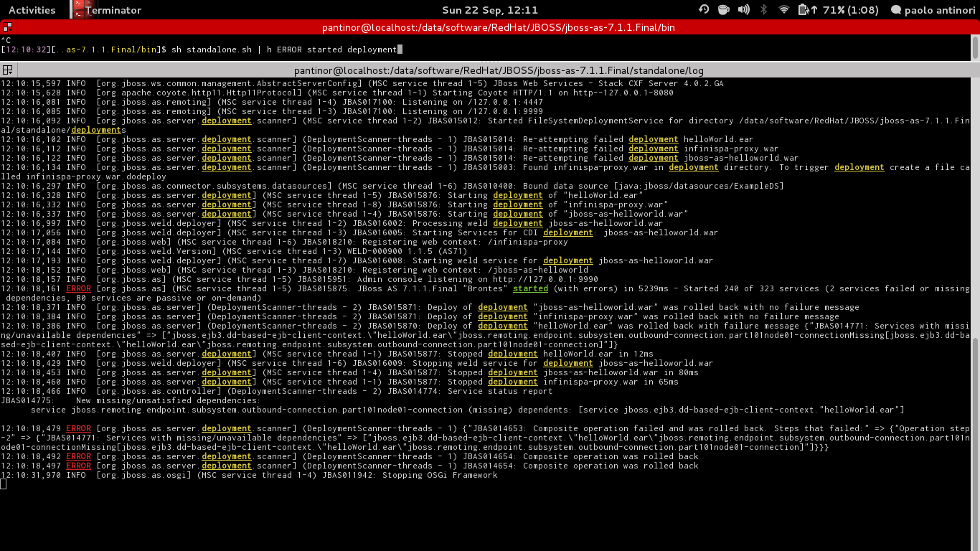Image resolution: width=980 pixels, height=551 pixels.
Task: Click the backup history tray icon
Action: [x=704, y=10]
